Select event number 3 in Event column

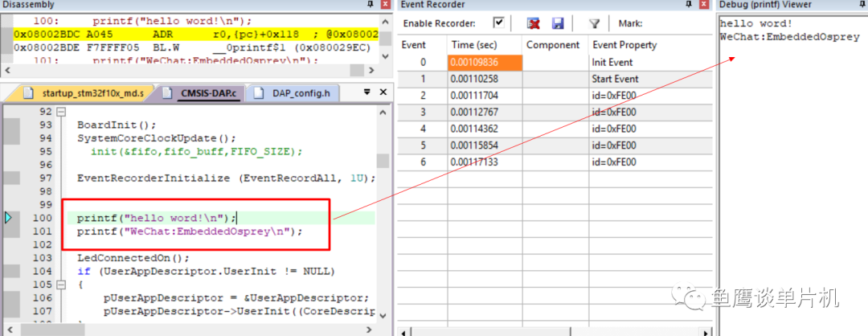tap(423, 112)
